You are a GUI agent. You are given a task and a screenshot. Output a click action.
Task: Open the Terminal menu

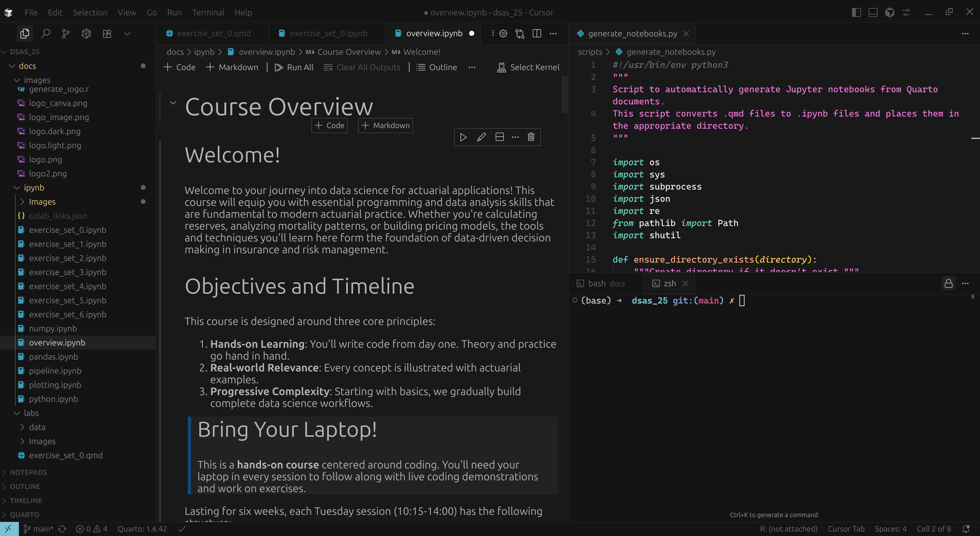coord(208,12)
